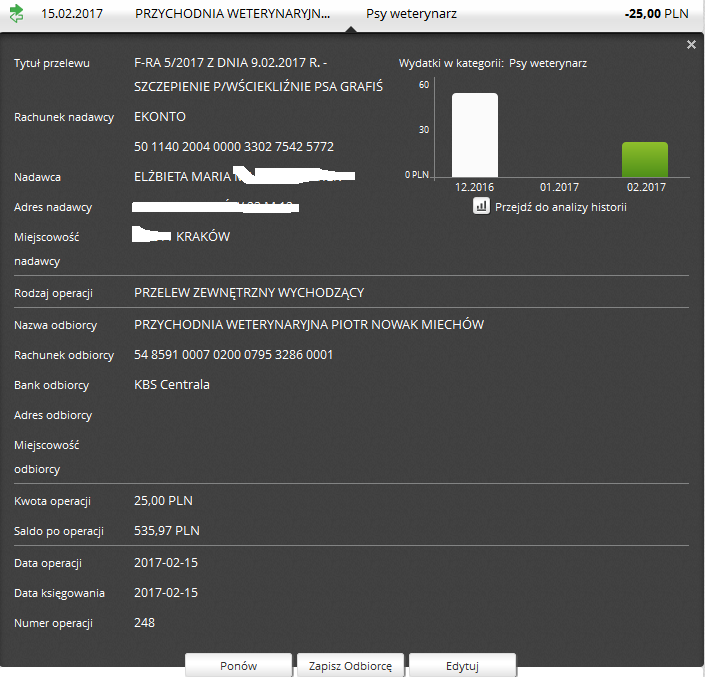This screenshot has height=677, width=705.
Task: Click the 01.2017 label on chart axis
Action: pyautogui.click(x=559, y=187)
